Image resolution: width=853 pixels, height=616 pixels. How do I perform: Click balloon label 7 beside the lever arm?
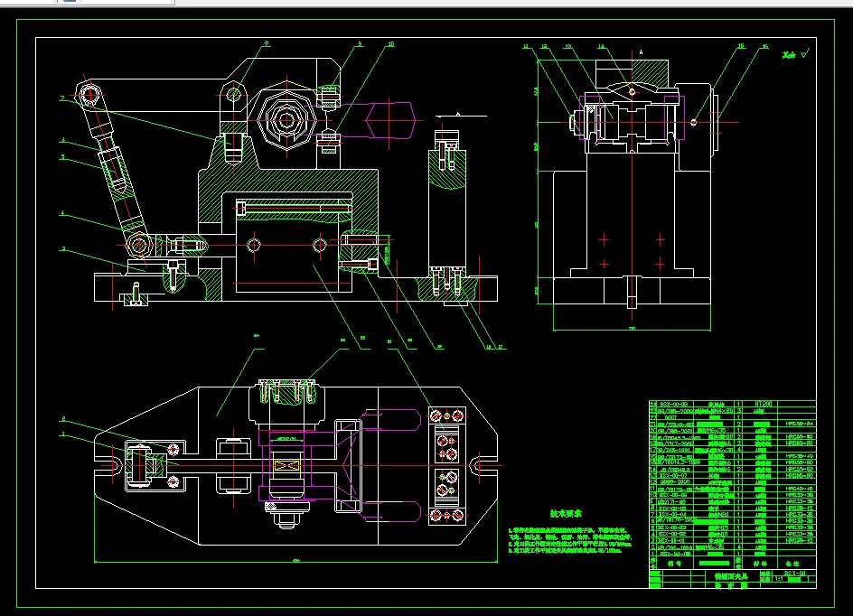pyautogui.click(x=62, y=98)
